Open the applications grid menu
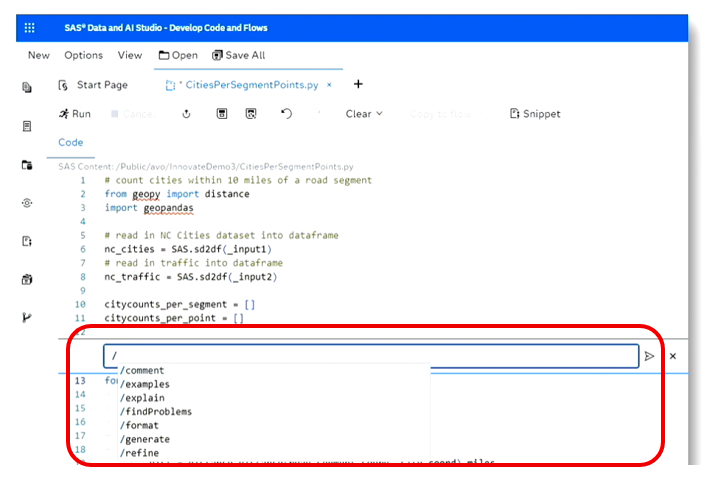 click(30, 28)
